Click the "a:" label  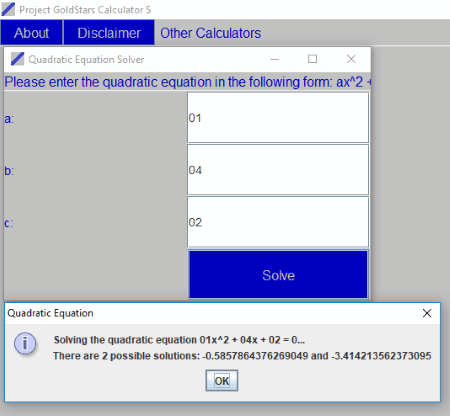(x=9, y=119)
